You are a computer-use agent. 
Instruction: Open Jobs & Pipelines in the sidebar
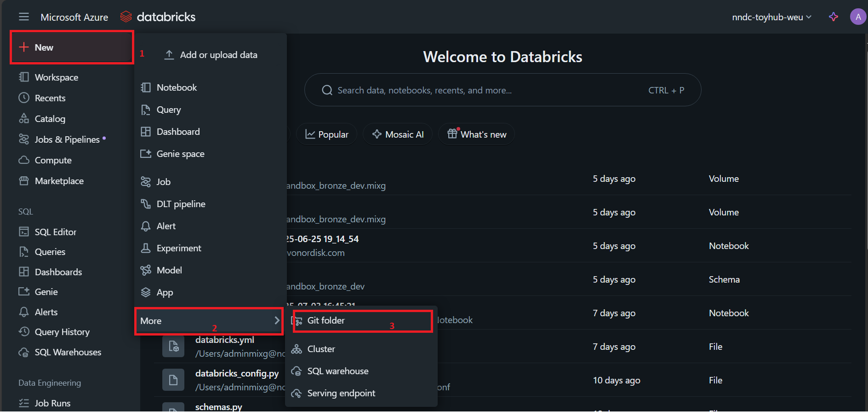point(67,139)
